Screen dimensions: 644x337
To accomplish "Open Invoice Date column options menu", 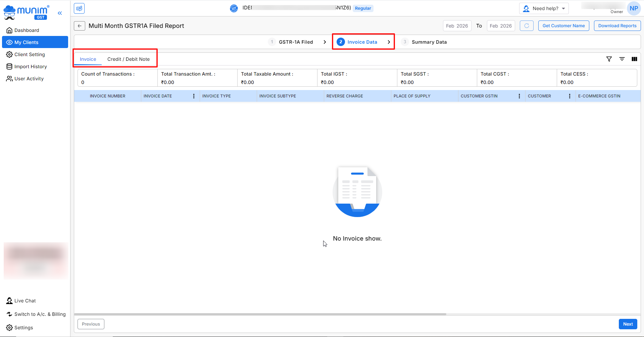I will pyautogui.click(x=194, y=96).
